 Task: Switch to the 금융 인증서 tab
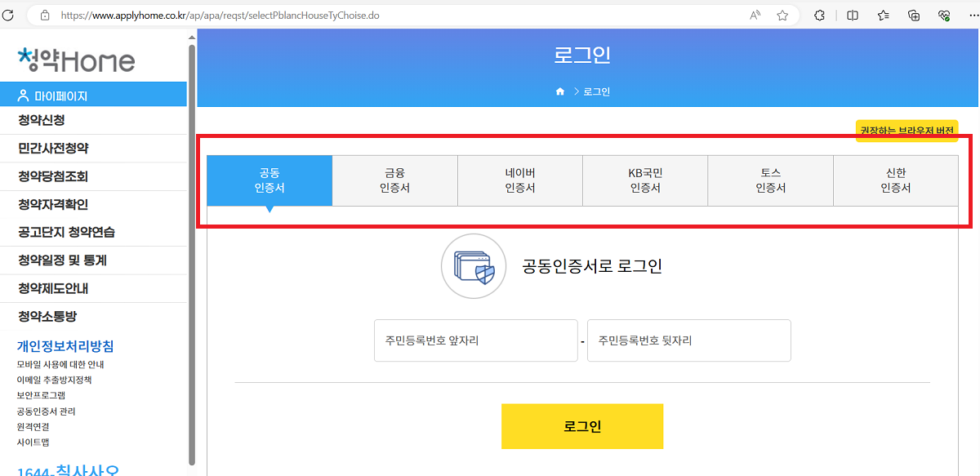pos(394,180)
